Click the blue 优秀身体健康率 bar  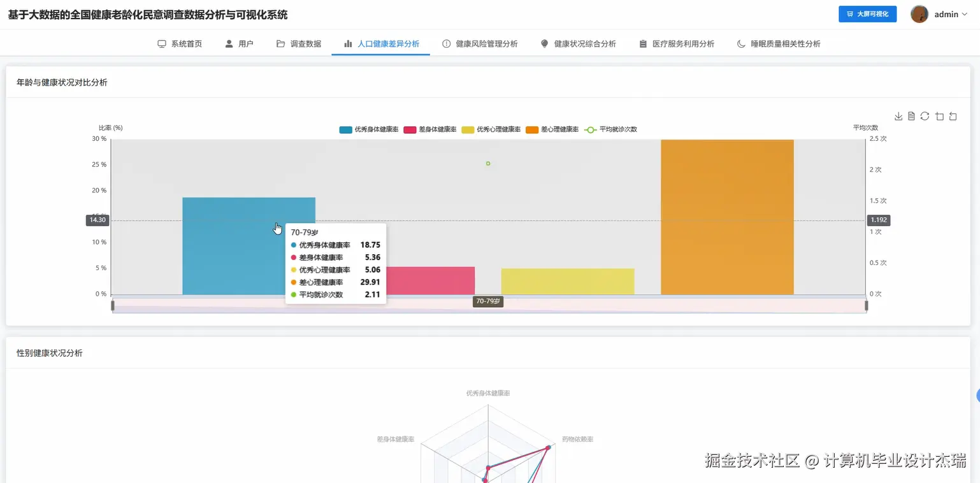point(249,246)
